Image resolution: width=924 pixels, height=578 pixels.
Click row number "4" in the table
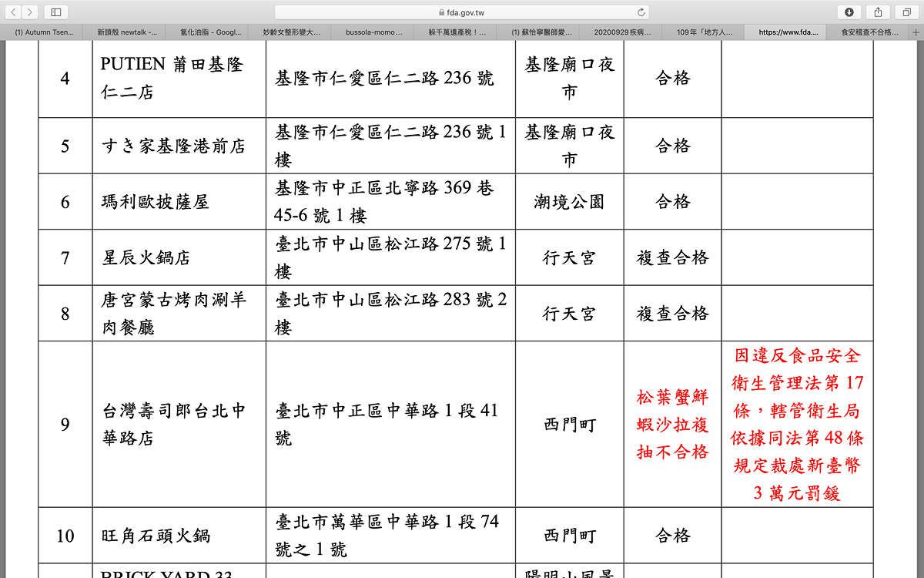click(x=65, y=79)
